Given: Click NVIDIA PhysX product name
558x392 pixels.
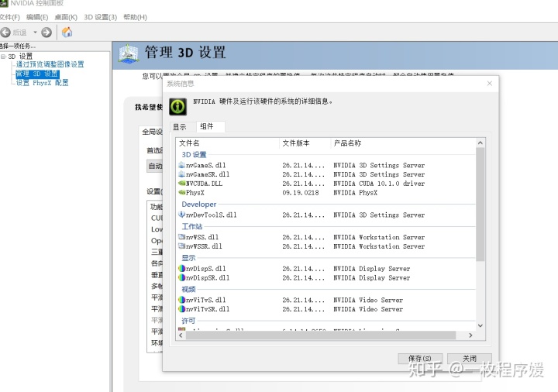Looking at the screenshot, I should (355, 192).
